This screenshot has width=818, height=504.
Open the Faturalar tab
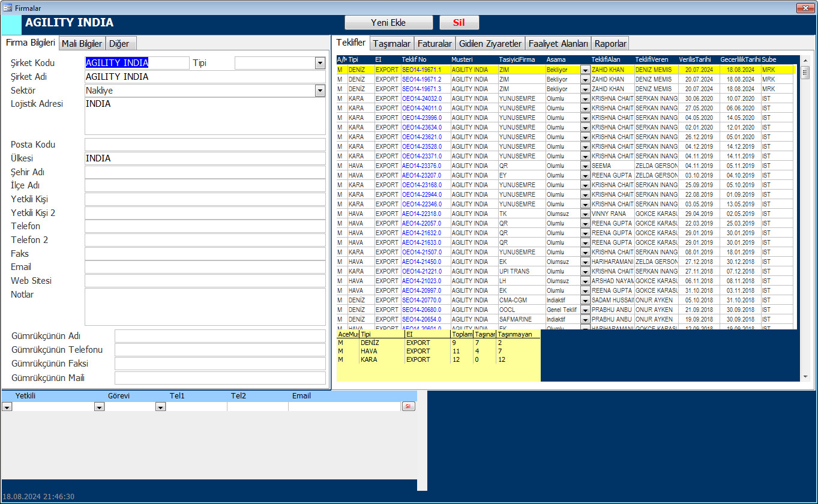435,44
